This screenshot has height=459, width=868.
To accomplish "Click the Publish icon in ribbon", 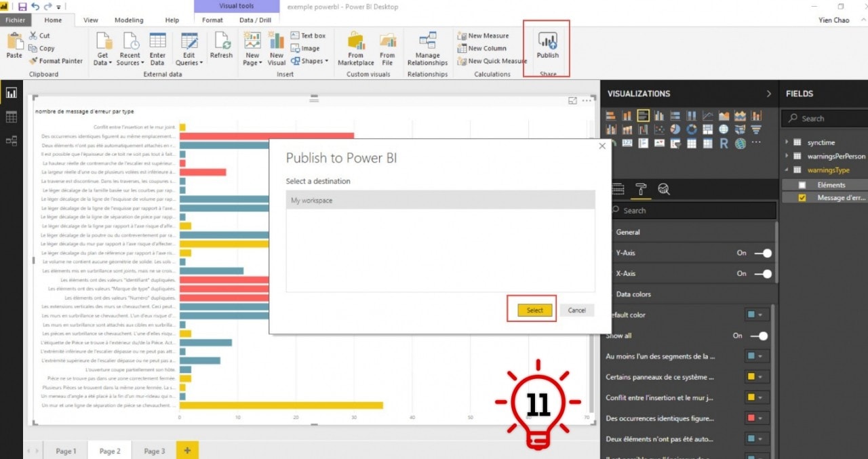I will 547,45.
